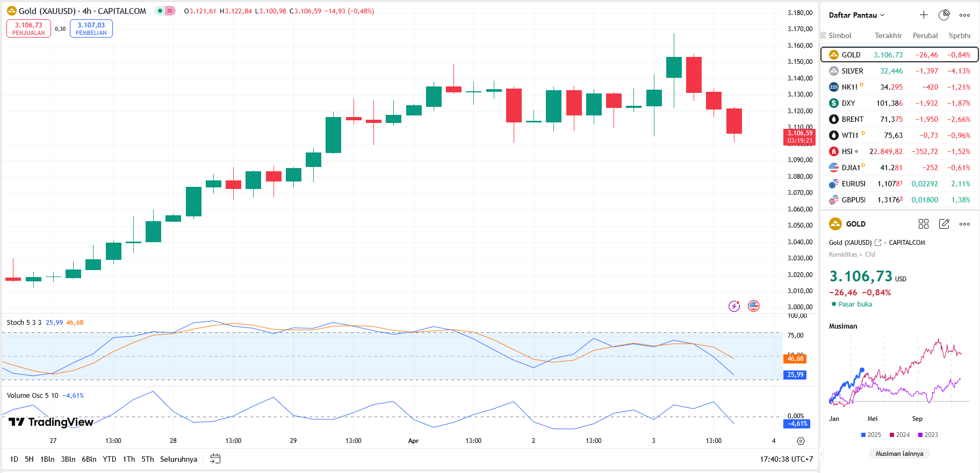Open the GOLD details grid layout icon
Screen dimensions: 980x473
(924, 224)
